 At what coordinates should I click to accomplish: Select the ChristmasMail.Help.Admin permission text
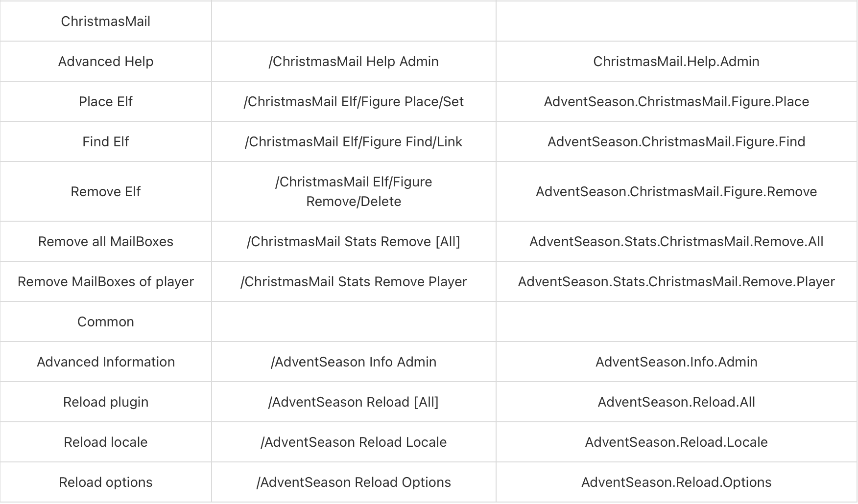click(676, 62)
